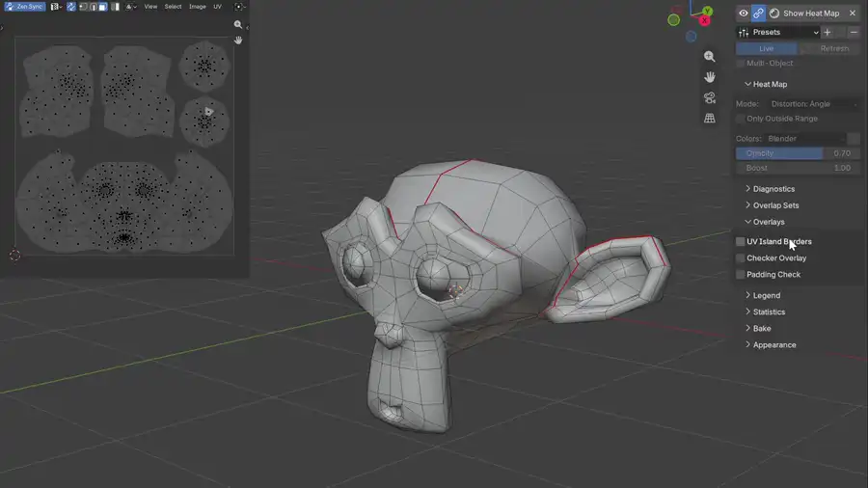Click the Y axis on navigation gizmo
Viewport: 868px width, 488px height.
pyautogui.click(x=708, y=11)
